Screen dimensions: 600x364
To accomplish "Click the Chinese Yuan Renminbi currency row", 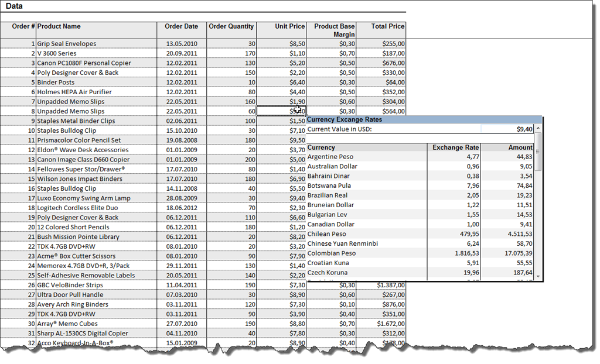I will pyautogui.click(x=420, y=243).
